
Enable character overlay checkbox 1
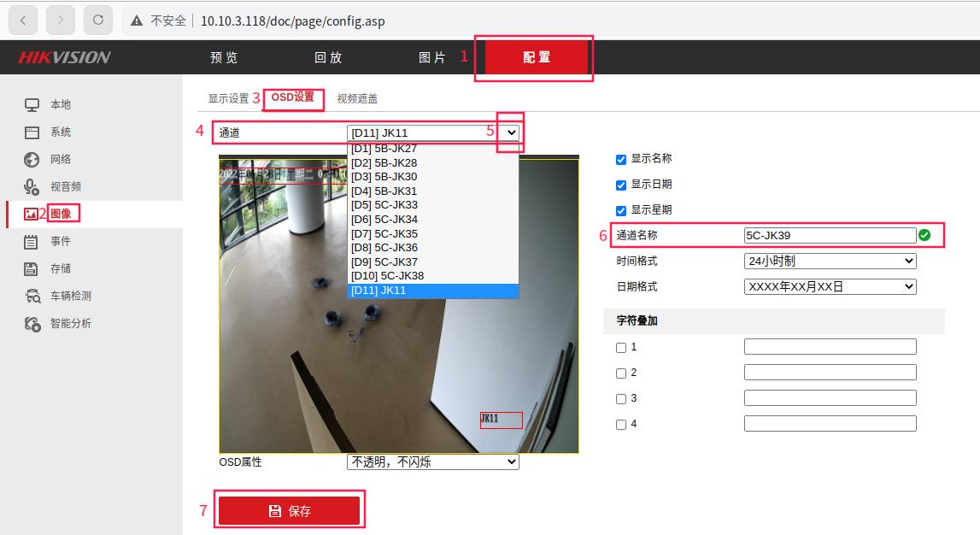click(619, 347)
